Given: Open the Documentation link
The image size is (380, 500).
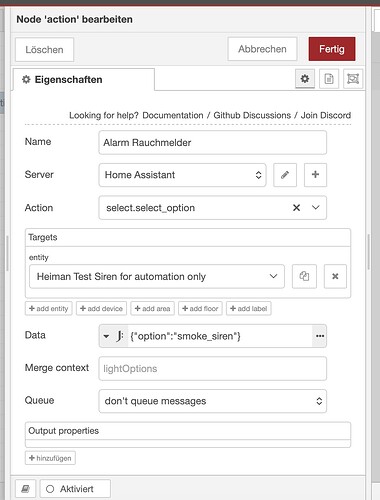Looking at the screenshot, I should pos(173,115).
